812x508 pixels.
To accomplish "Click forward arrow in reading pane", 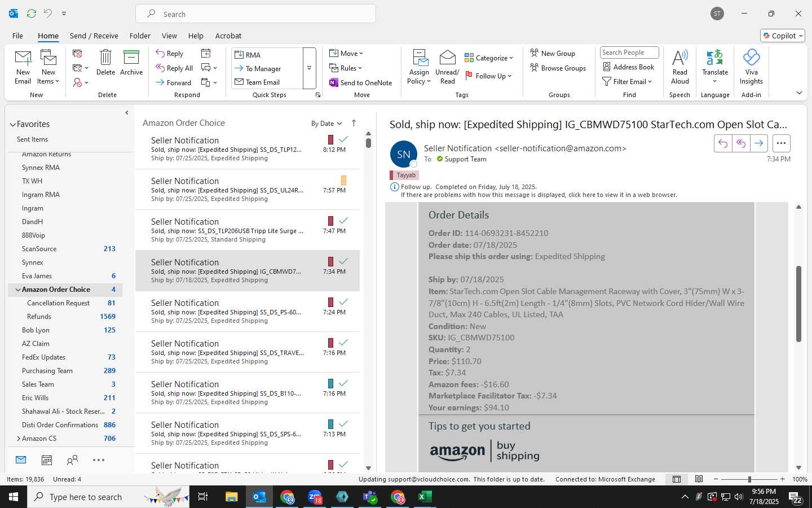I will tap(759, 143).
